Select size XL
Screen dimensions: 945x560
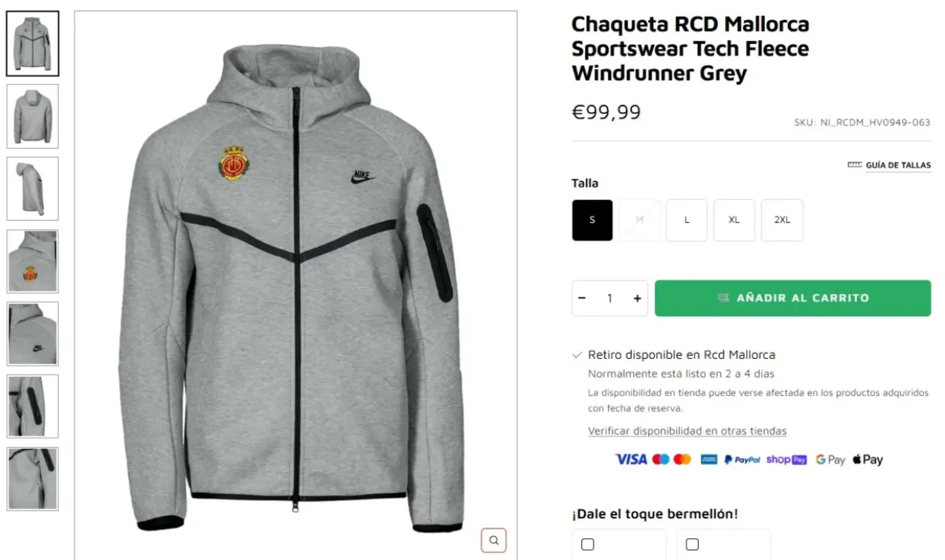pos(734,220)
